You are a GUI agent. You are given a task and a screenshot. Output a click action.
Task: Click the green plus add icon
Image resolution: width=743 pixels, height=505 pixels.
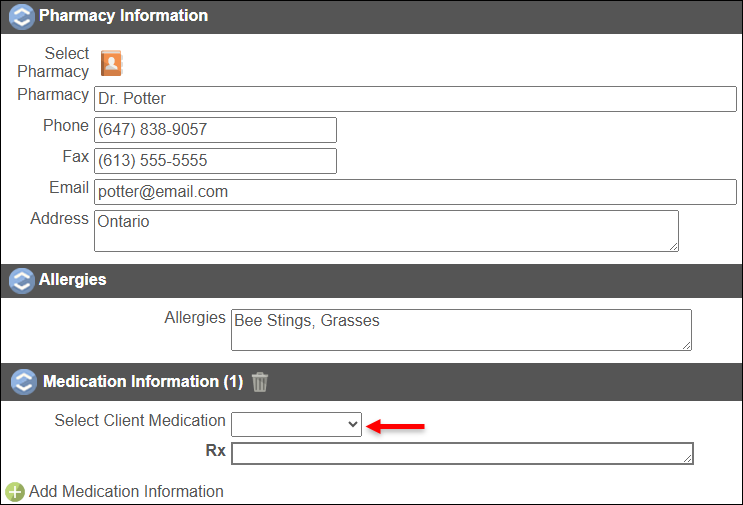pyautogui.click(x=14, y=492)
